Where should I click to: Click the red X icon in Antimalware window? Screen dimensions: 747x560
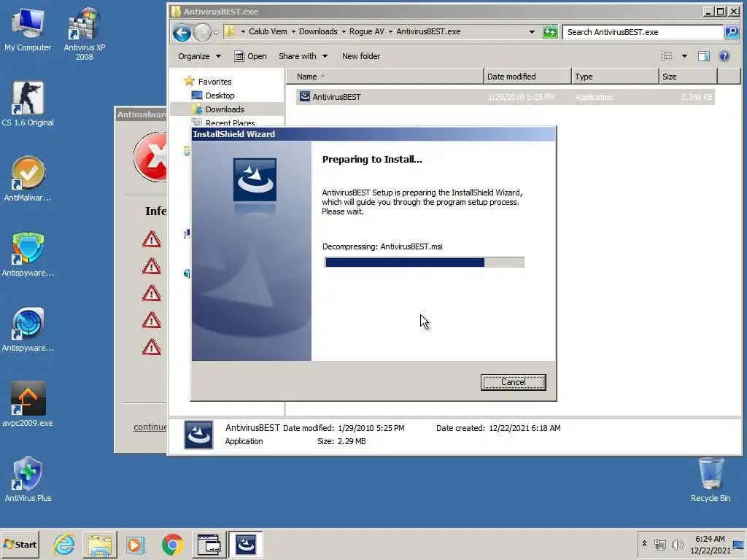point(150,157)
